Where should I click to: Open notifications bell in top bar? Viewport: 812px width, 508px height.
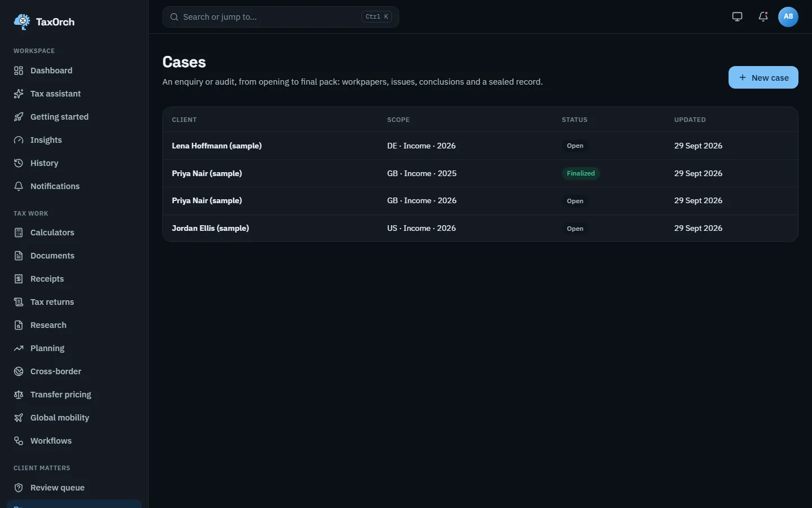tap(763, 17)
